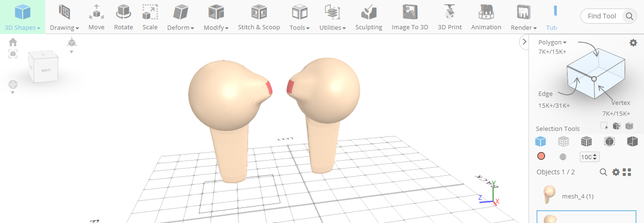This screenshot has height=223, width=644.
Task: Open the Tutorials menu item
Action: click(552, 17)
